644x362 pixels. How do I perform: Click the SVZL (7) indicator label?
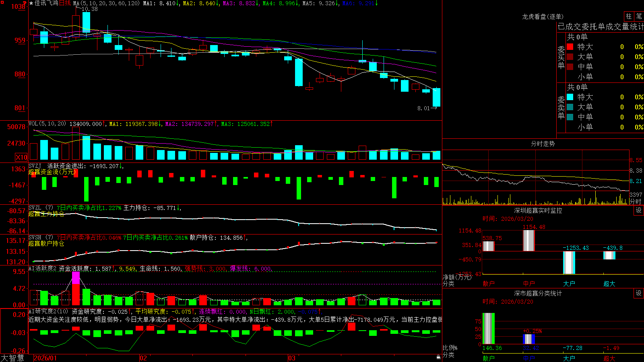(41, 208)
